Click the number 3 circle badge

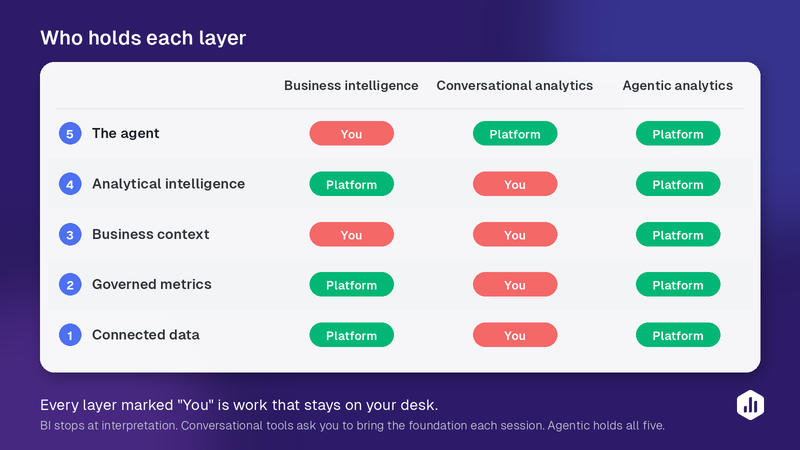[70, 235]
